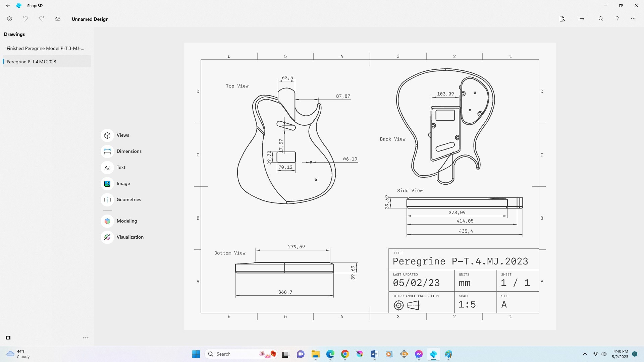Open the items layers panel icon
The width and height of the screenshot is (644, 362).
click(x=9, y=19)
